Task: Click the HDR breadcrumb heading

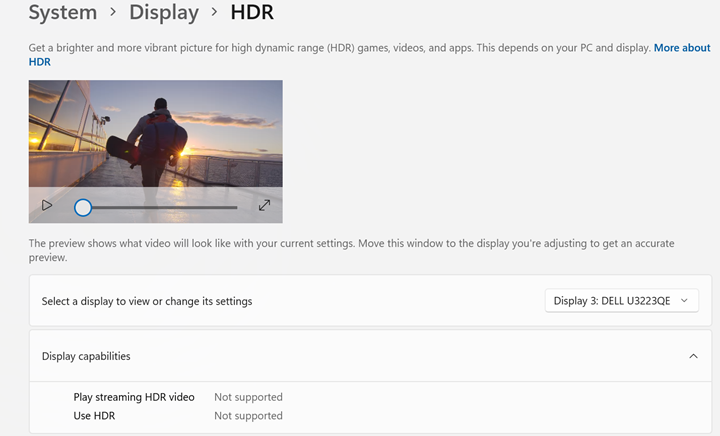Action: tap(252, 12)
